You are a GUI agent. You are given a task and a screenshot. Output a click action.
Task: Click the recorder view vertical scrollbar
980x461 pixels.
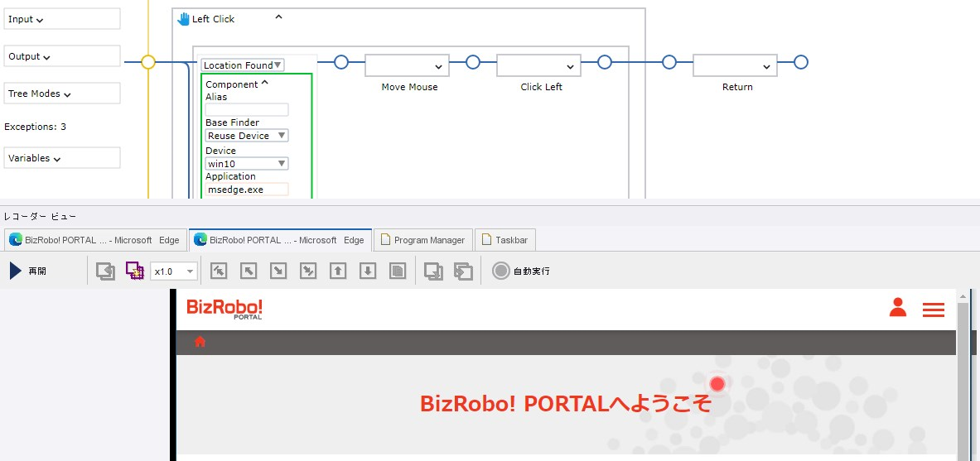963,375
